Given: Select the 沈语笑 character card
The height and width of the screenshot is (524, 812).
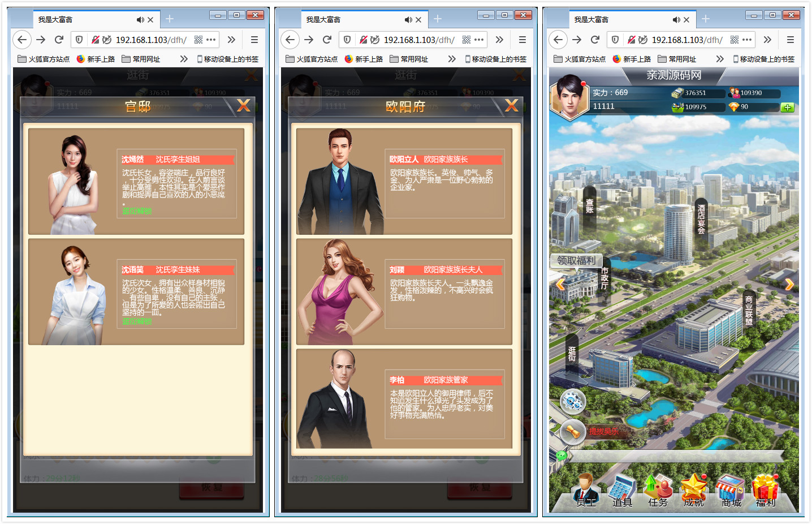Looking at the screenshot, I should coord(136,292).
